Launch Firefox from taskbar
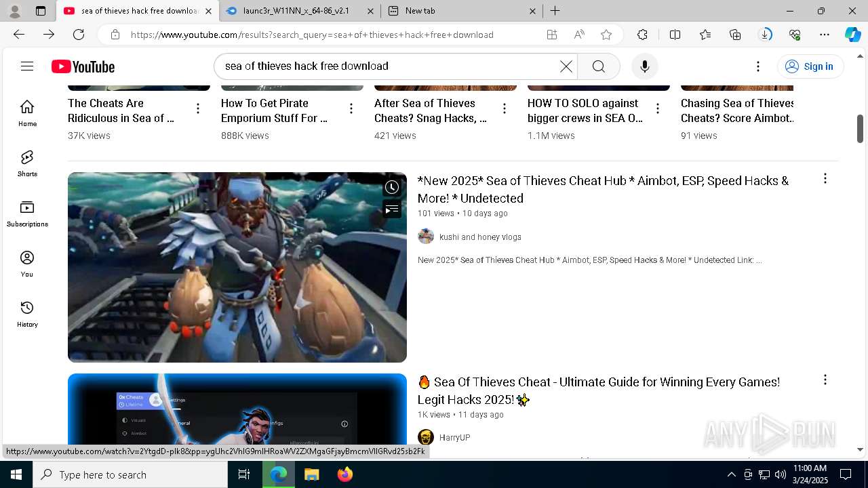Screen dimensions: 868x488 (x=345, y=474)
